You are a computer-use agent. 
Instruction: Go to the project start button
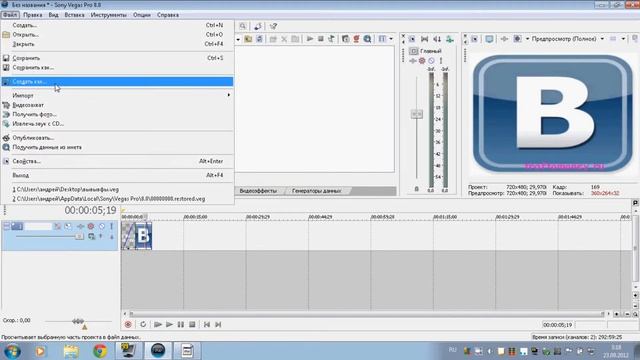coord(207,324)
